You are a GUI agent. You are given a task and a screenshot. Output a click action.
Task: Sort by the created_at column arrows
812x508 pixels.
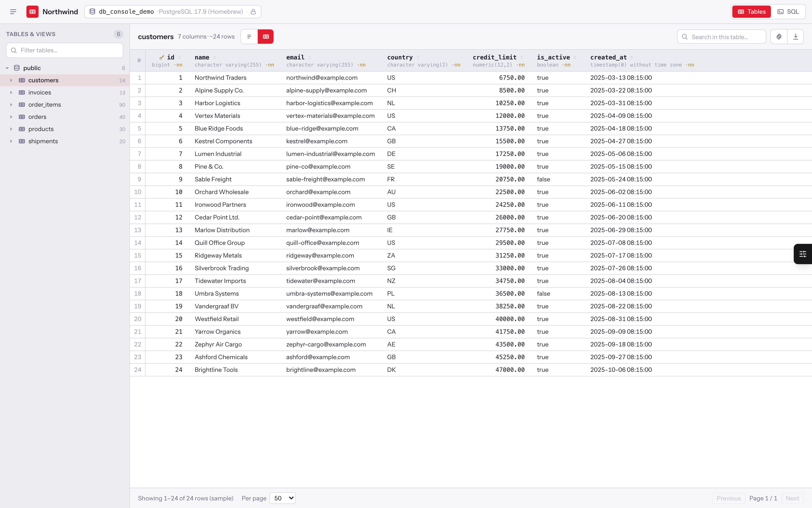tap(632, 57)
